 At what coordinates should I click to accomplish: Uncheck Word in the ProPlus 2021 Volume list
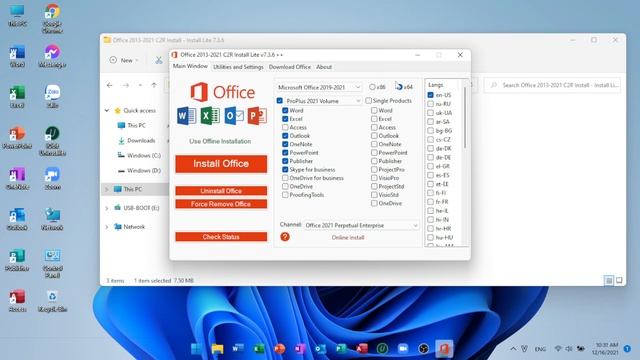[x=285, y=111]
